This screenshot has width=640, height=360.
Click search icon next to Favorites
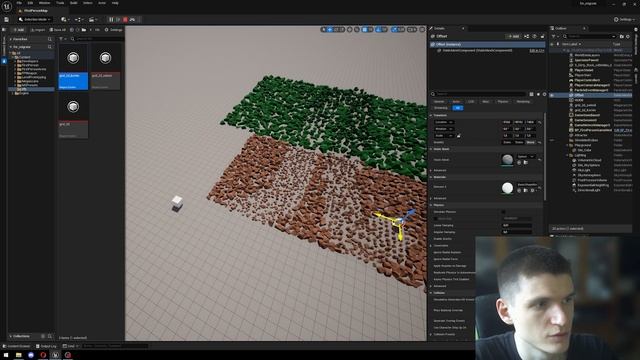click(x=50, y=39)
